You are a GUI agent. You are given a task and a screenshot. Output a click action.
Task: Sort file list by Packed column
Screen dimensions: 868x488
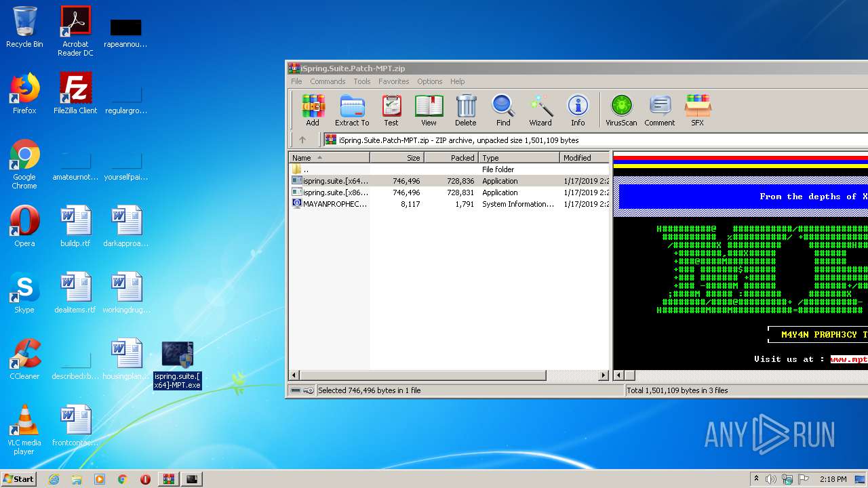(x=451, y=157)
